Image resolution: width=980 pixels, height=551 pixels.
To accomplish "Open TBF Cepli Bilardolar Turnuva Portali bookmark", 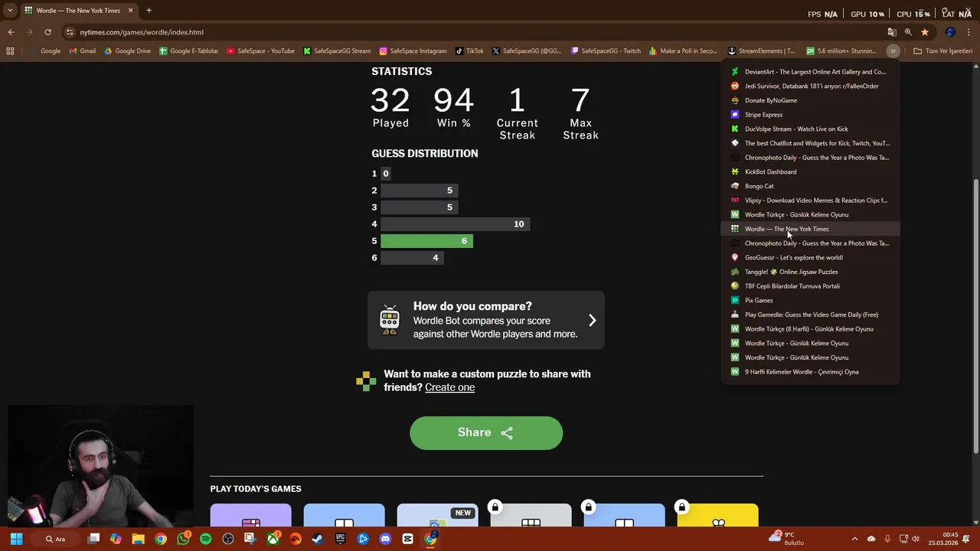I will pyautogui.click(x=810, y=286).
